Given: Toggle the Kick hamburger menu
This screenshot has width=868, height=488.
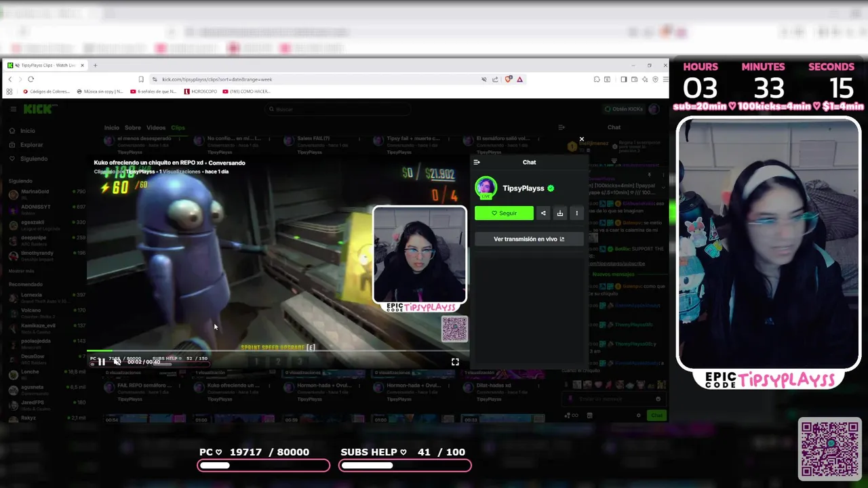Looking at the screenshot, I should tap(13, 109).
